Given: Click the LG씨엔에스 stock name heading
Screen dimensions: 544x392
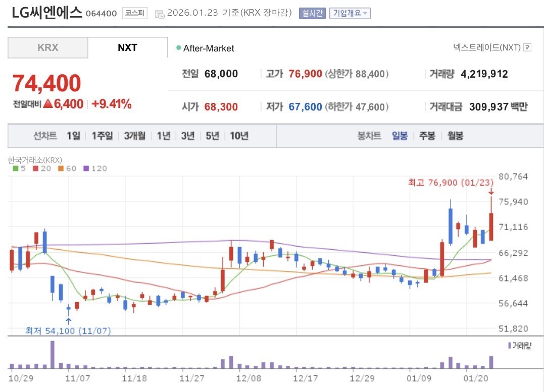Looking at the screenshot, I should pos(47,13).
